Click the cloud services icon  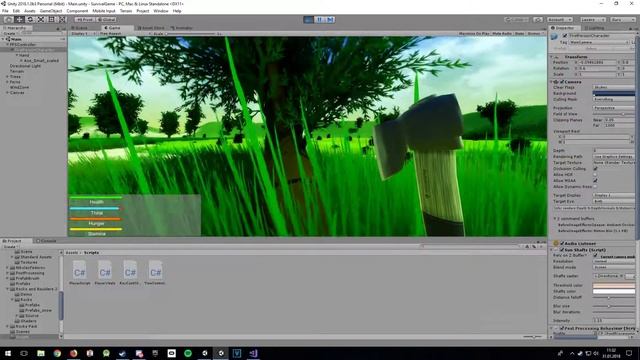pos(538,20)
